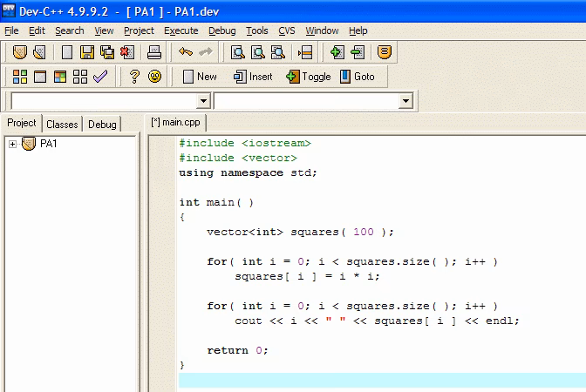Remove file from project minus icon
This screenshot has height=392, width=586.
pos(358,52)
